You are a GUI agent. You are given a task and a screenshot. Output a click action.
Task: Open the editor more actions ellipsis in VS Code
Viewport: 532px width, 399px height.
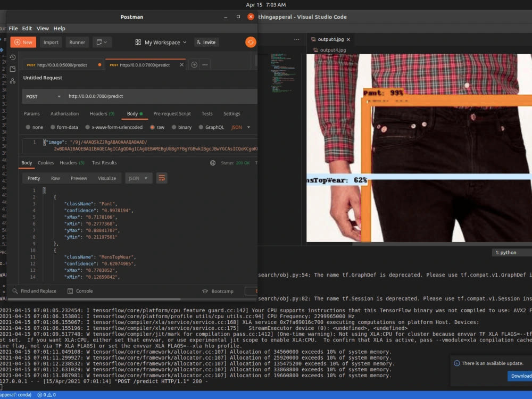pyautogui.click(x=296, y=39)
